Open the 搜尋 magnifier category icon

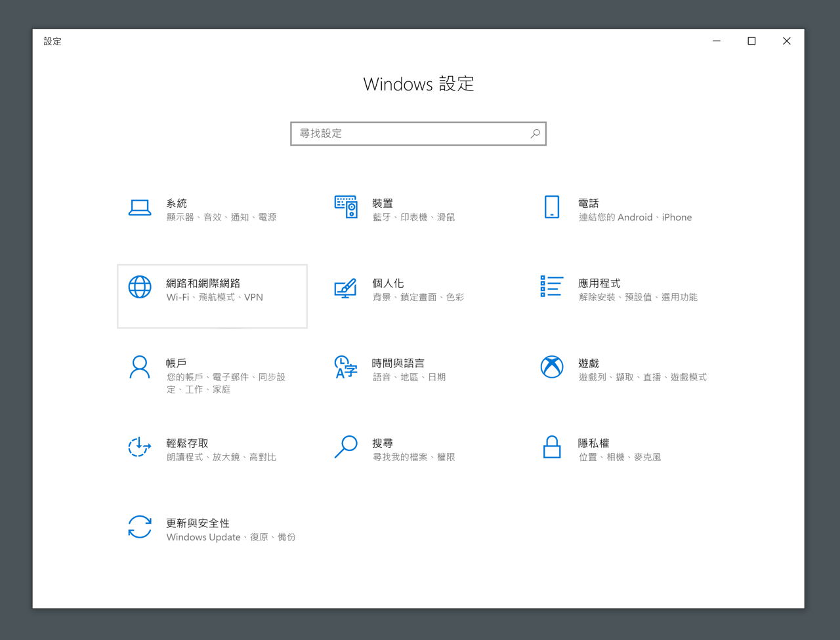pos(346,447)
